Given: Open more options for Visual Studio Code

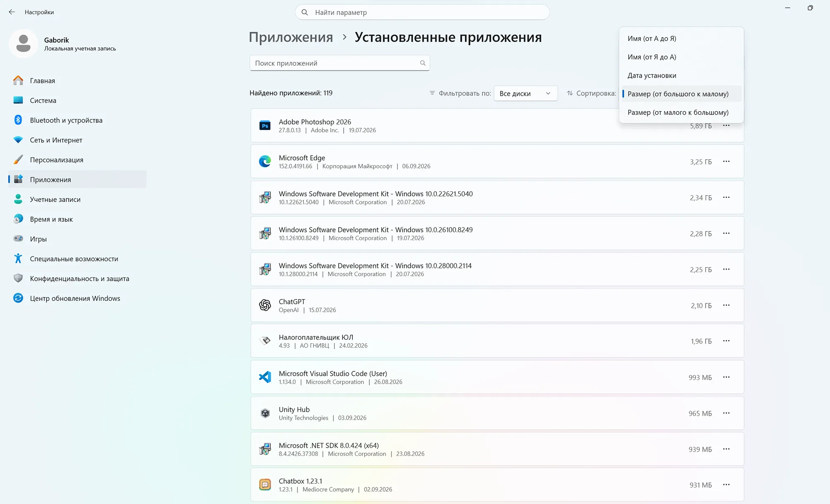Looking at the screenshot, I should pos(726,377).
